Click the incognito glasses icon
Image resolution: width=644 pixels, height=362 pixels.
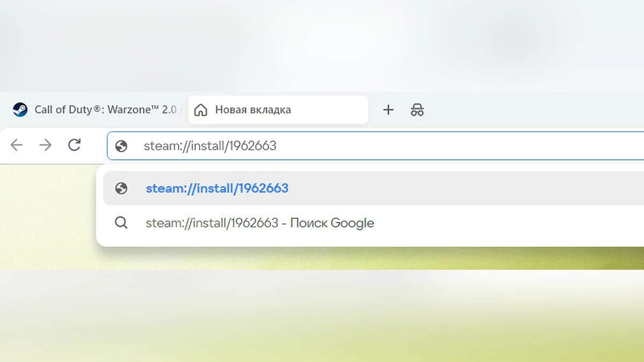click(417, 110)
